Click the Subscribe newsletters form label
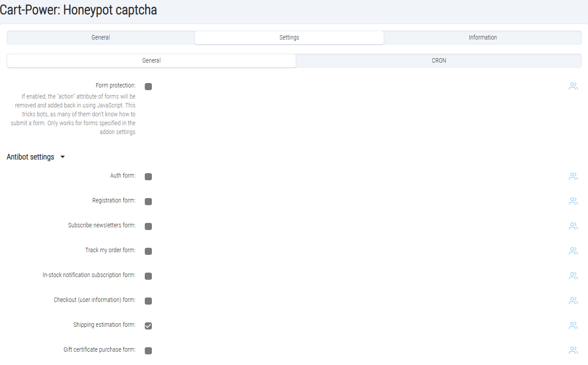The width and height of the screenshot is (588, 365). (x=102, y=225)
